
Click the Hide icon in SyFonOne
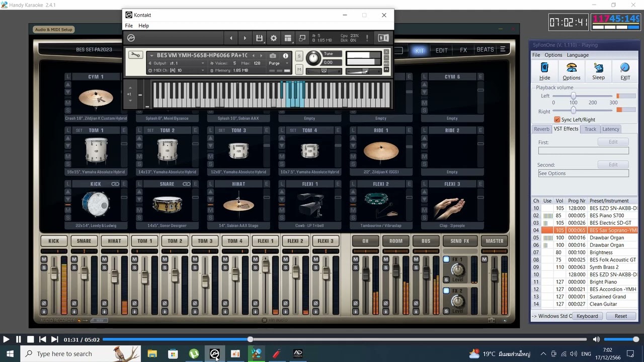(544, 68)
